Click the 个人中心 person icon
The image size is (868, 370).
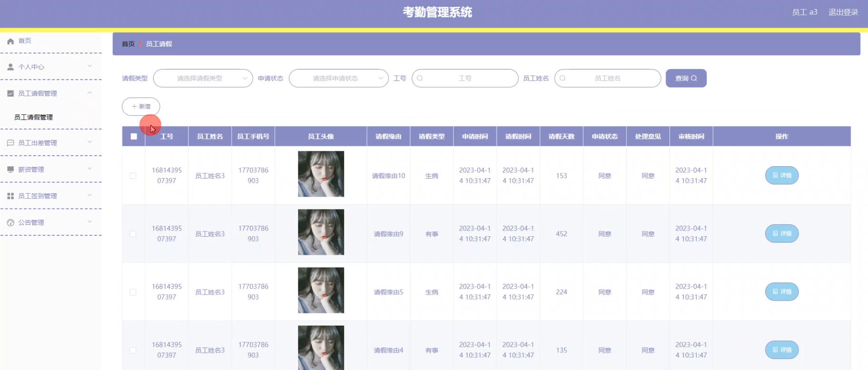point(10,67)
